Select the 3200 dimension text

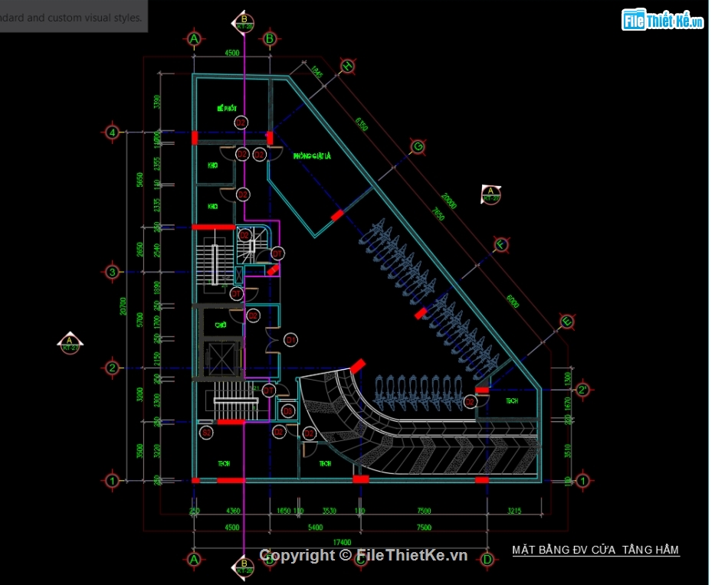tap(139, 395)
